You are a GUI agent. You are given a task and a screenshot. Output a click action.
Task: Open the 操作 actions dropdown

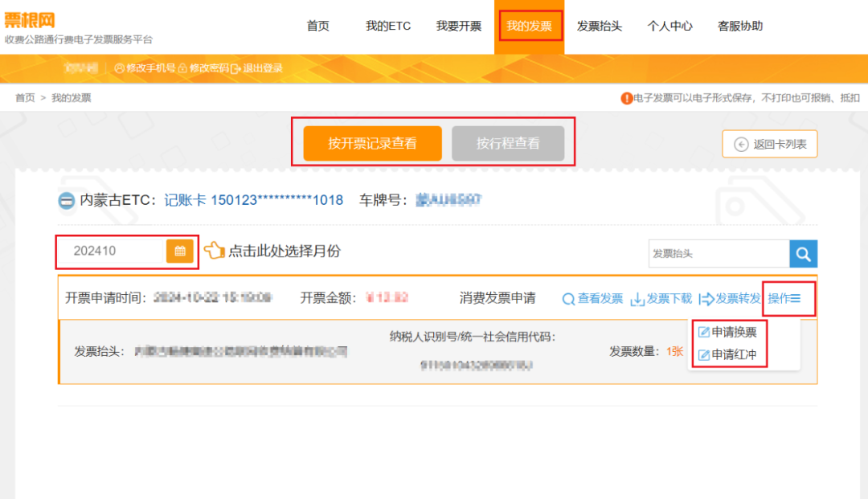tap(785, 298)
